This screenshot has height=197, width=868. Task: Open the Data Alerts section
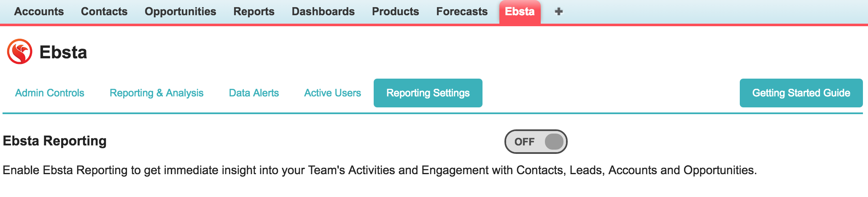(254, 93)
